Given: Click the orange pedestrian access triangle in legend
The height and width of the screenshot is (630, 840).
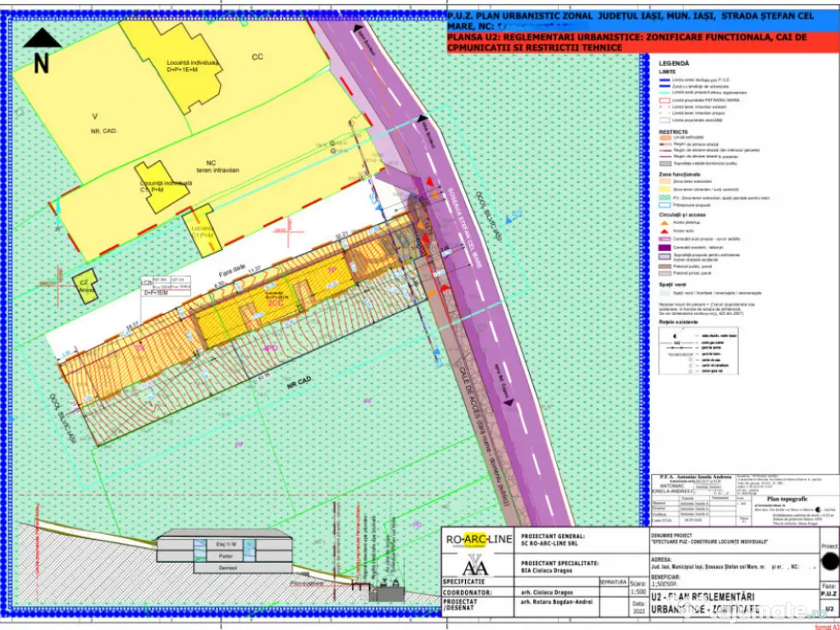Looking at the screenshot, I should (x=664, y=223).
